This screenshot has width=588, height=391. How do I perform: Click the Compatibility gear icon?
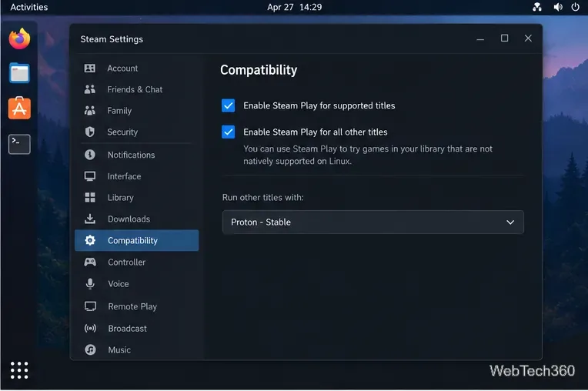click(x=90, y=241)
